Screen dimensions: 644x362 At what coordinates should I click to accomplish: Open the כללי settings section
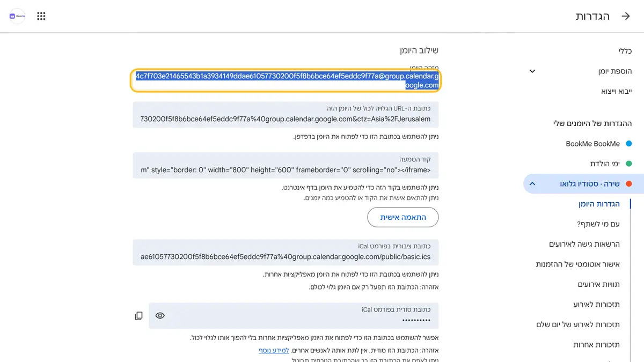[625, 51]
